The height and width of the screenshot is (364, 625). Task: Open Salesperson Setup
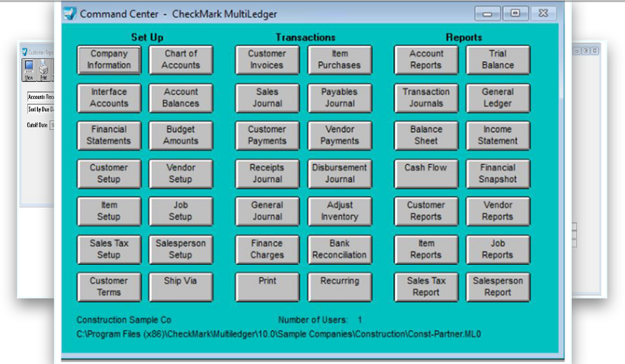pyautogui.click(x=181, y=249)
